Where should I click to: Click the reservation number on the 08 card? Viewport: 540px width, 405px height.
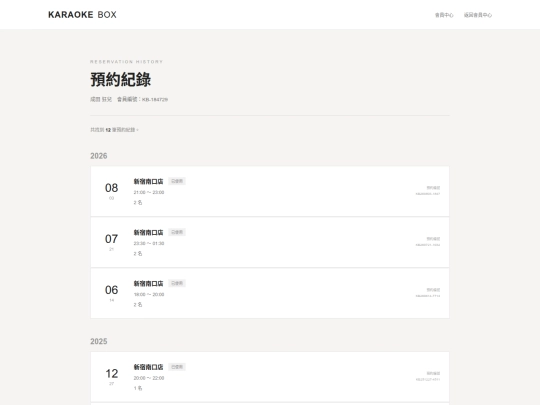428,194
